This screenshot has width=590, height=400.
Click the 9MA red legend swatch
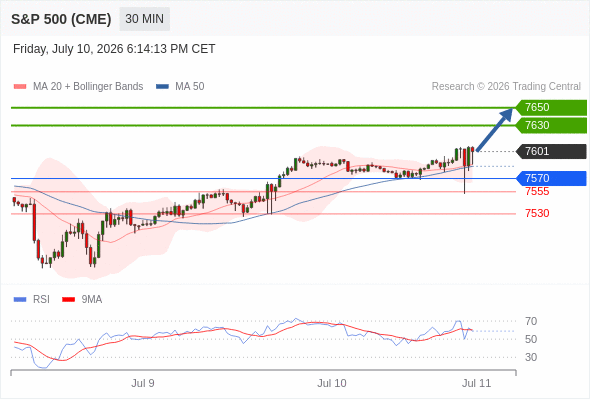[68, 300]
